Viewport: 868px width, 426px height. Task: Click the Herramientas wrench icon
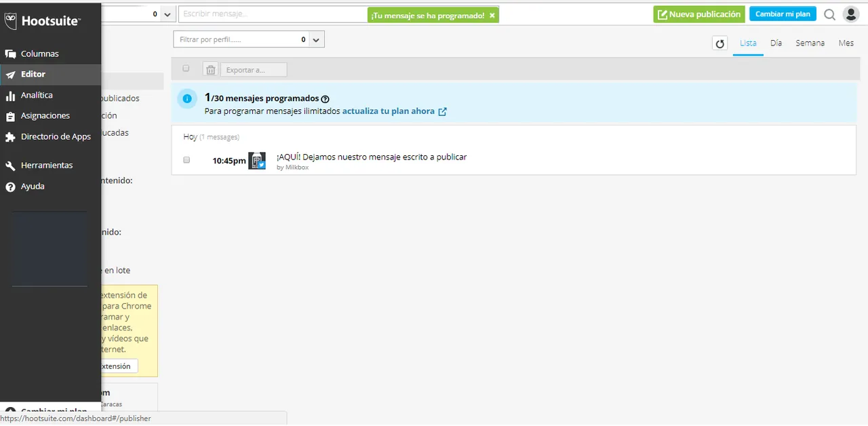[x=10, y=166]
